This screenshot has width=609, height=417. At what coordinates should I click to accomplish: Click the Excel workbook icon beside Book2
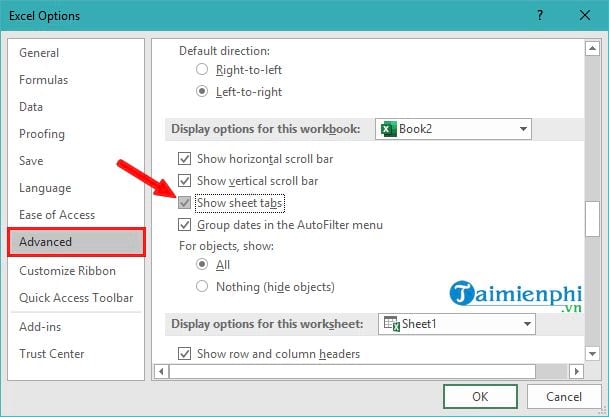click(x=388, y=129)
